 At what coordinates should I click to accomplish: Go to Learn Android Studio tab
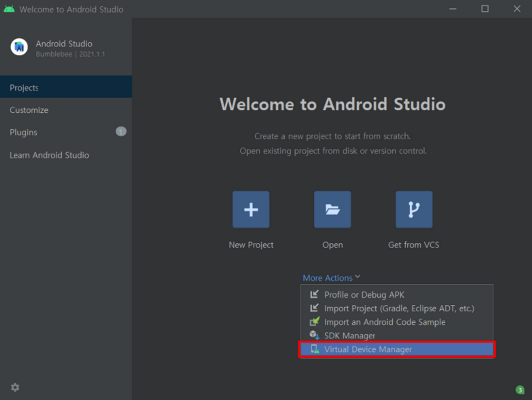(66, 155)
